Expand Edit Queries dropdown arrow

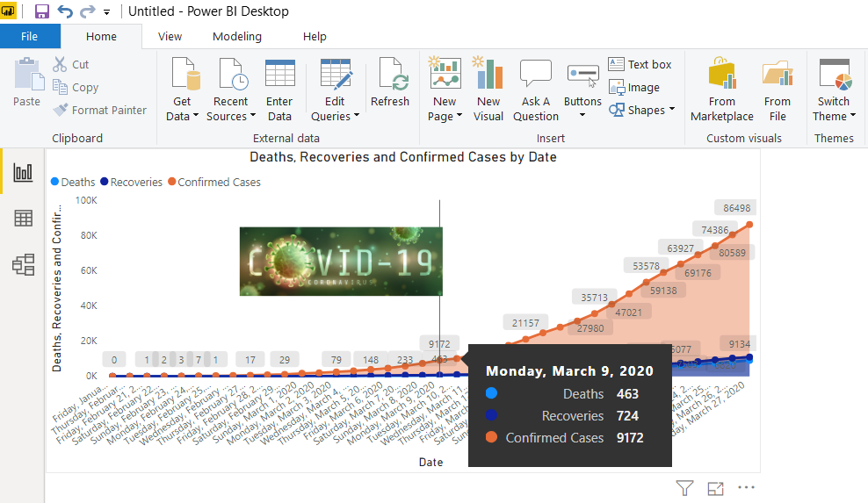pyautogui.click(x=357, y=116)
